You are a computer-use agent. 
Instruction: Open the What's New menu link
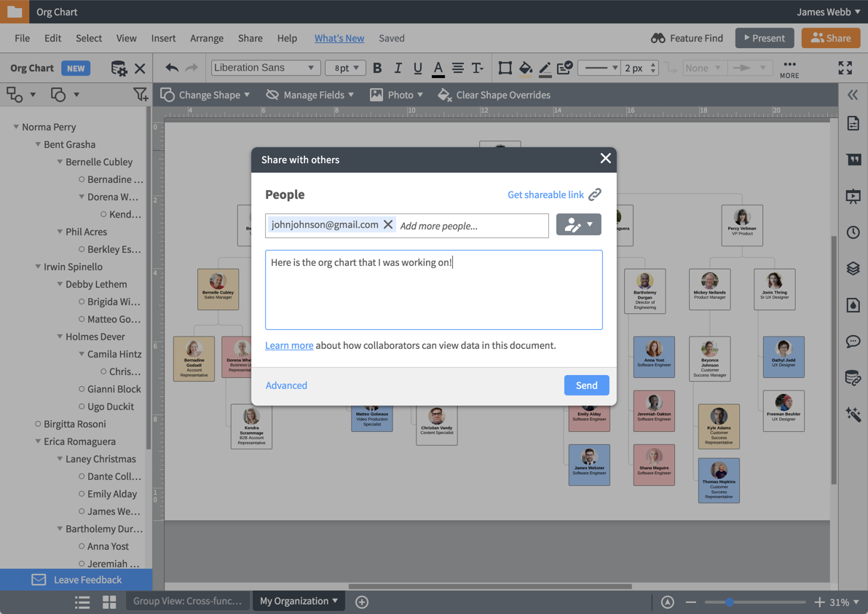pyautogui.click(x=339, y=38)
